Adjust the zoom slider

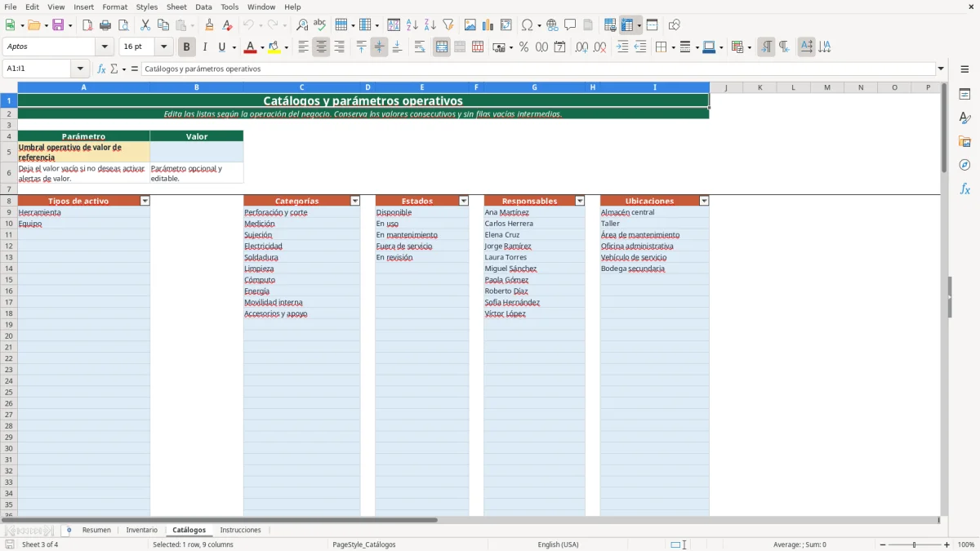point(915,544)
